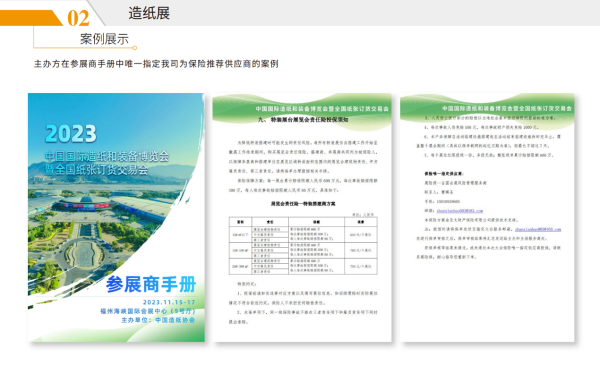Click the orange 02 section number
This screenshot has width=600, height=390.
(x=78, y=18)
